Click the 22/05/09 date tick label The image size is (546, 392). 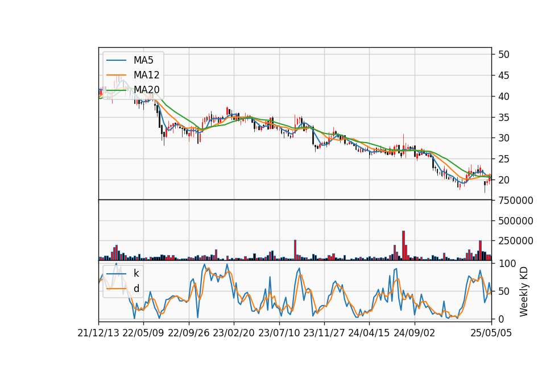pos(143,333)
